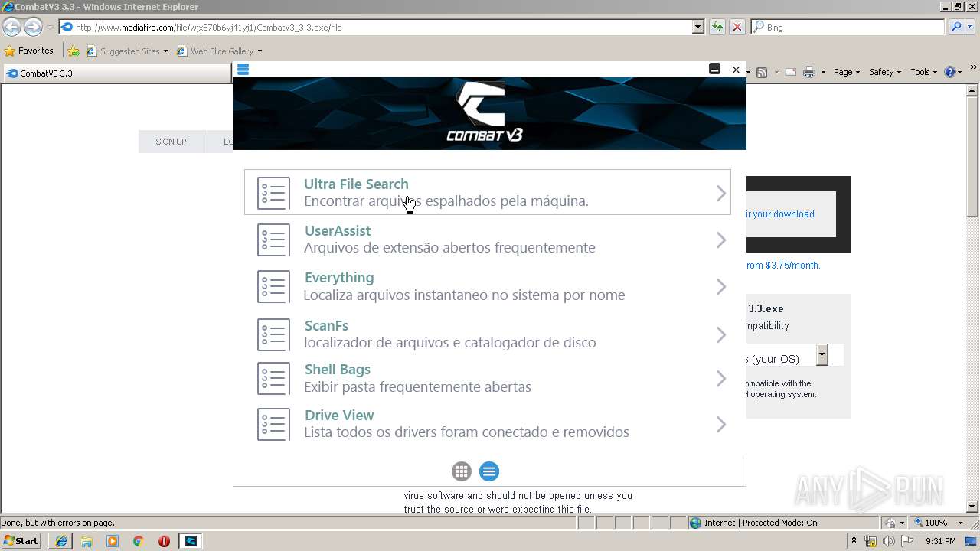Click the Help question mark icon
980x551 pixels.
(x=950, y=72)
